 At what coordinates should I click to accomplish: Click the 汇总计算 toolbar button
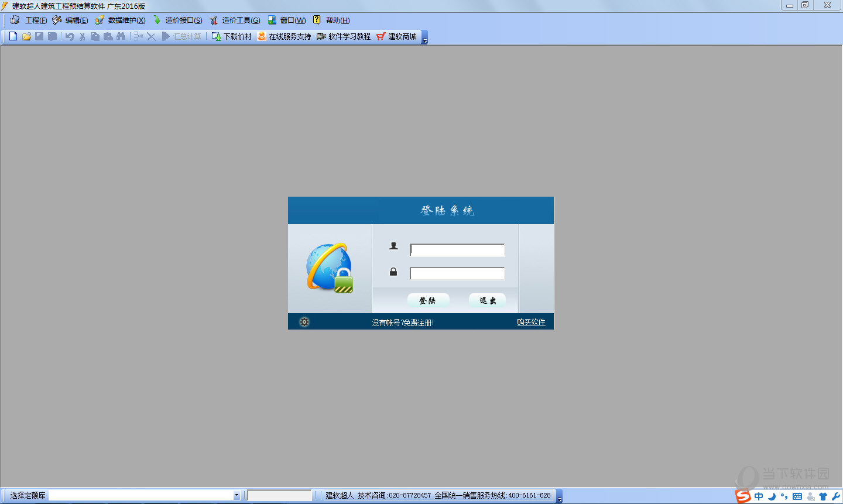(181, 36)
